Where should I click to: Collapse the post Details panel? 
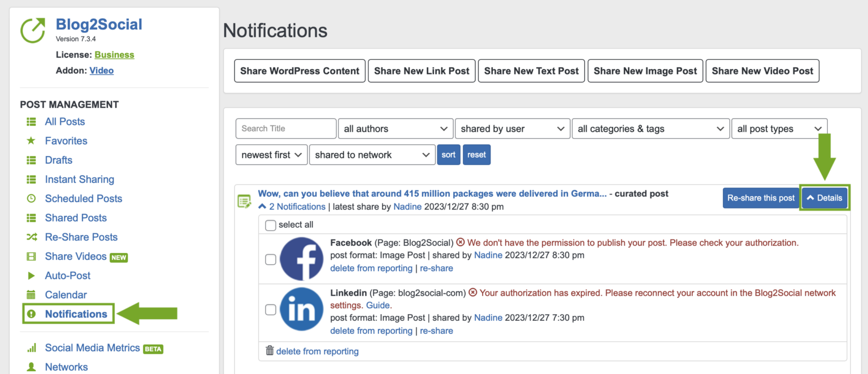(824, 198)
